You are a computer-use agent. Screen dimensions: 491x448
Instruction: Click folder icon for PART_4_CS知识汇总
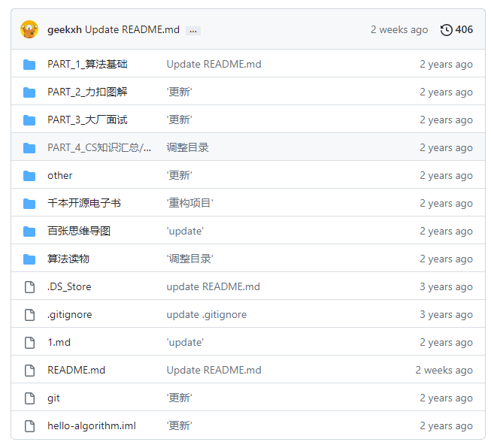point(29,148)
